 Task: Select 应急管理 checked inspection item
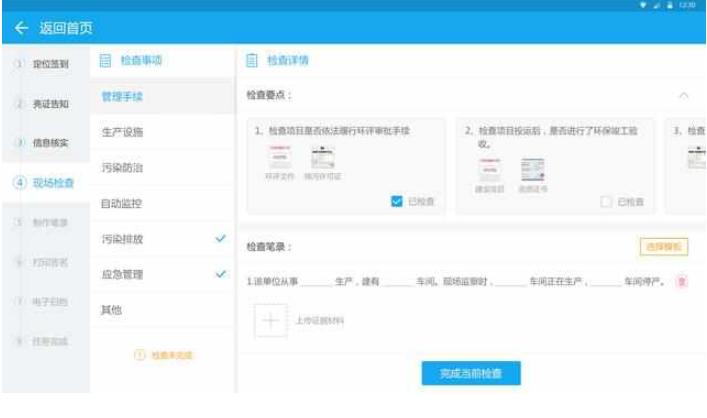[122, 274]
